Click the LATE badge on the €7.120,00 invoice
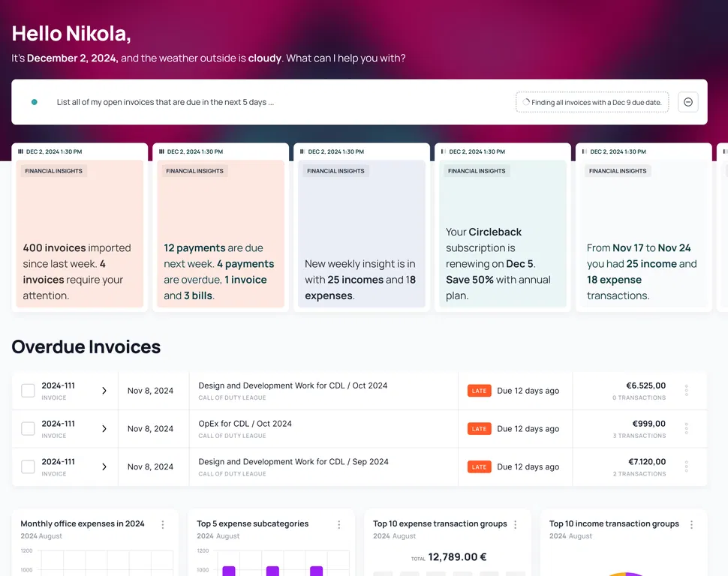 tap(479, 467)
